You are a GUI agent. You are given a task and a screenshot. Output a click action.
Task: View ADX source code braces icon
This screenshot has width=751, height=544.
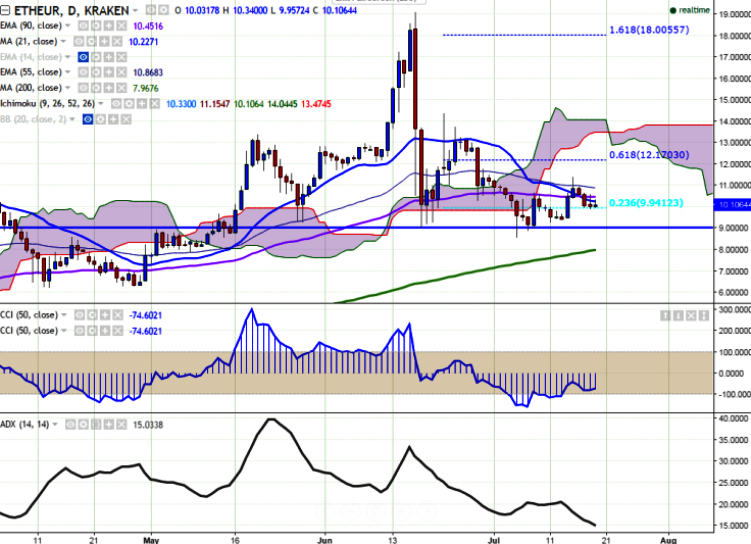point(96,425)
